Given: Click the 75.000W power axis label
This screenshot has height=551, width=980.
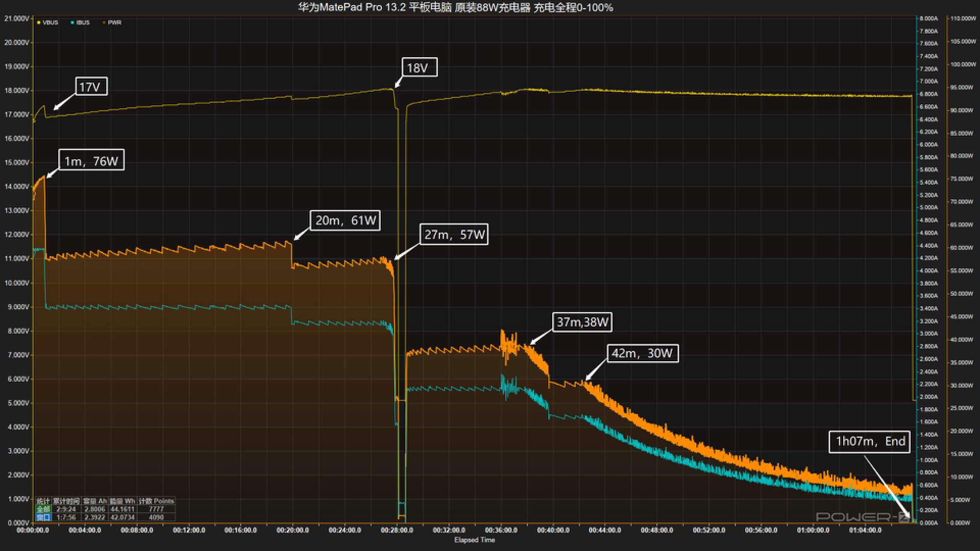Looking at the screenshot, I should click(x=963, y=179).
